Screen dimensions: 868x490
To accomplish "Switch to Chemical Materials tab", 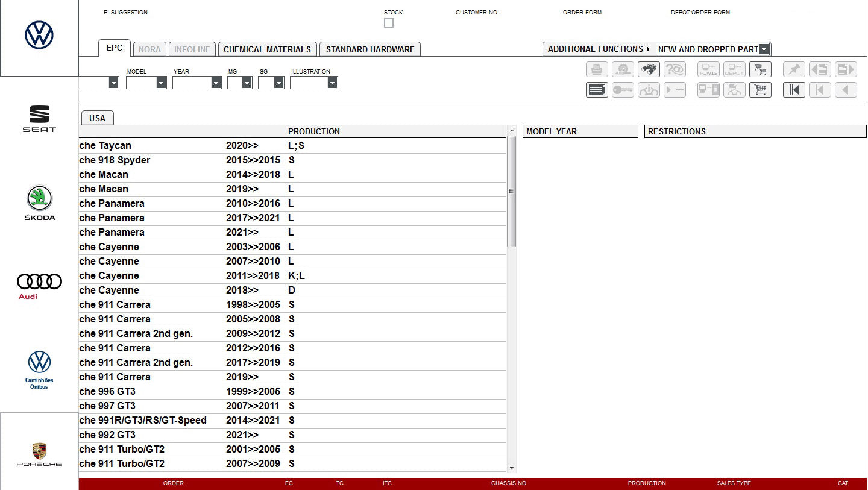I will pyautogui.click(x=267, y=49).
